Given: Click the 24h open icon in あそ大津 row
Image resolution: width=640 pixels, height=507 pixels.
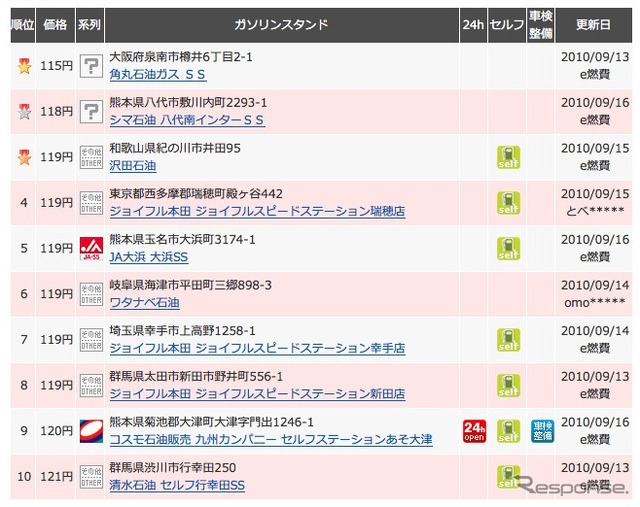Looking at the screenshot, I should click(474, 431).
